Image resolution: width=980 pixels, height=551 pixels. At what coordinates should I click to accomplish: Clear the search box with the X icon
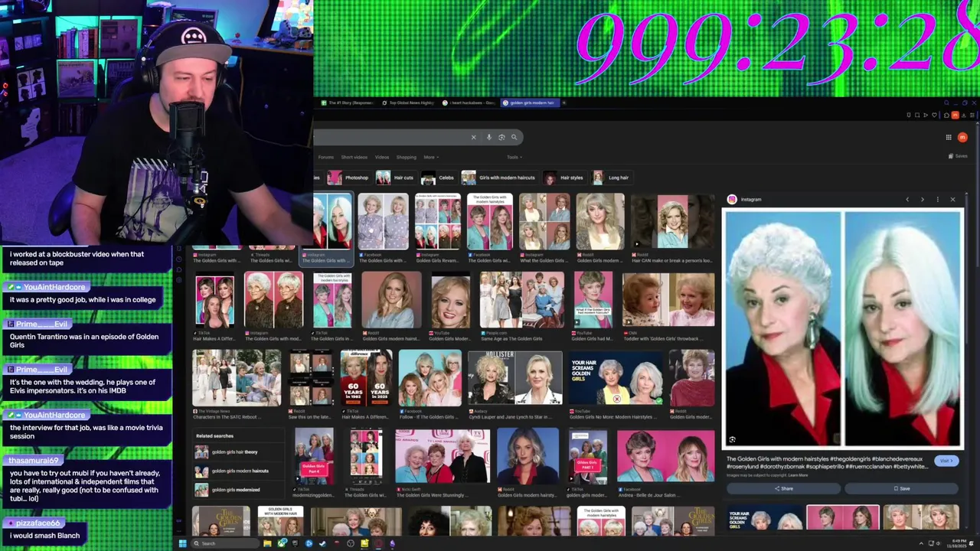point(473,138)
